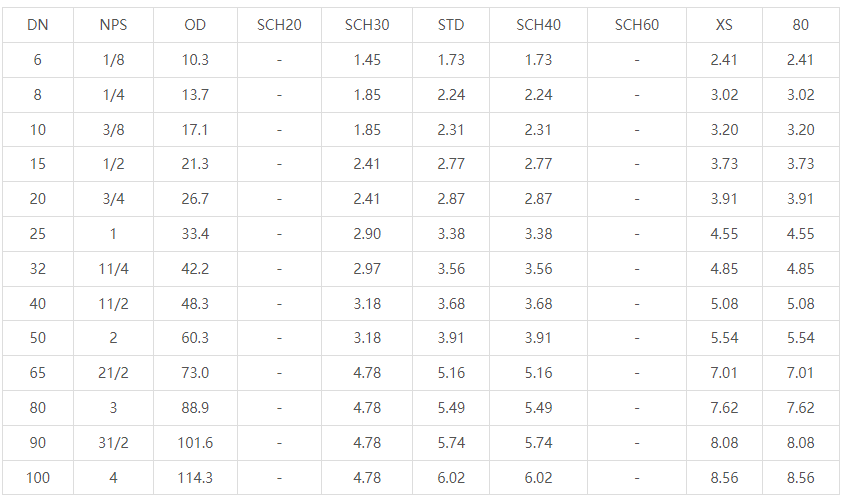Click the 80 column header
Image resolution: width=843 pixels, height=500 pixels.
[800, 25]
